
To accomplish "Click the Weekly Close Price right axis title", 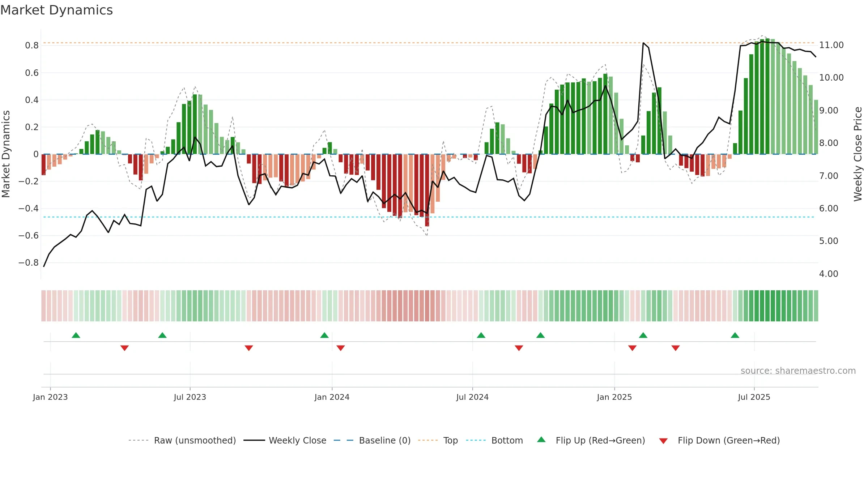I will point(858,154).
